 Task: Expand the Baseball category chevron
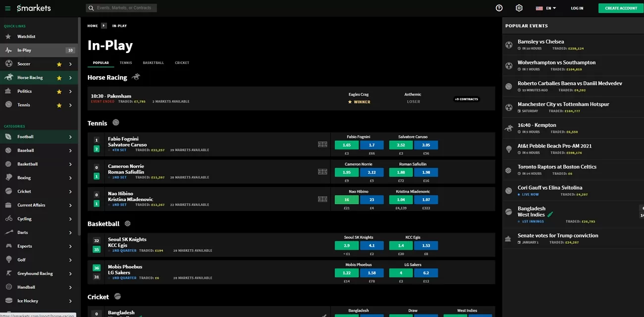[x=70, y=151]
